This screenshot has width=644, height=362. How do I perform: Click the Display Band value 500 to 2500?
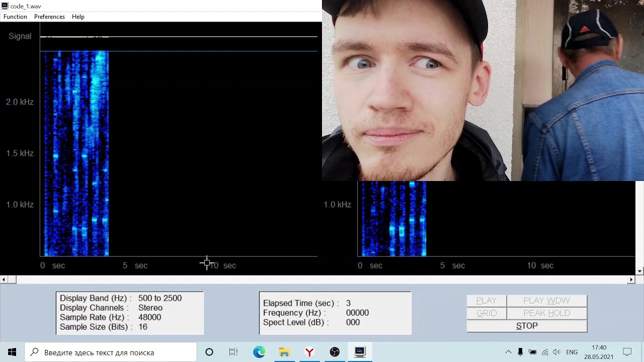160,298
